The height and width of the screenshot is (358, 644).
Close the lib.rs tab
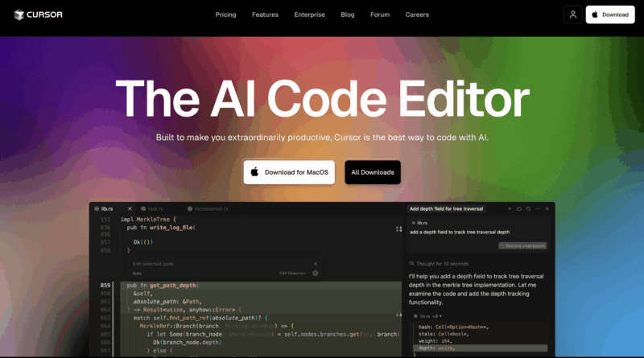(130, 209)
